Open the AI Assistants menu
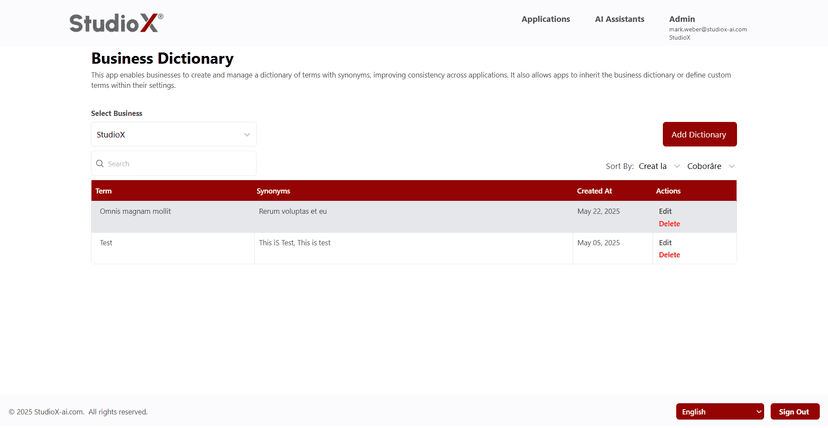Screen dimensions: 828x428 (619, 19)
